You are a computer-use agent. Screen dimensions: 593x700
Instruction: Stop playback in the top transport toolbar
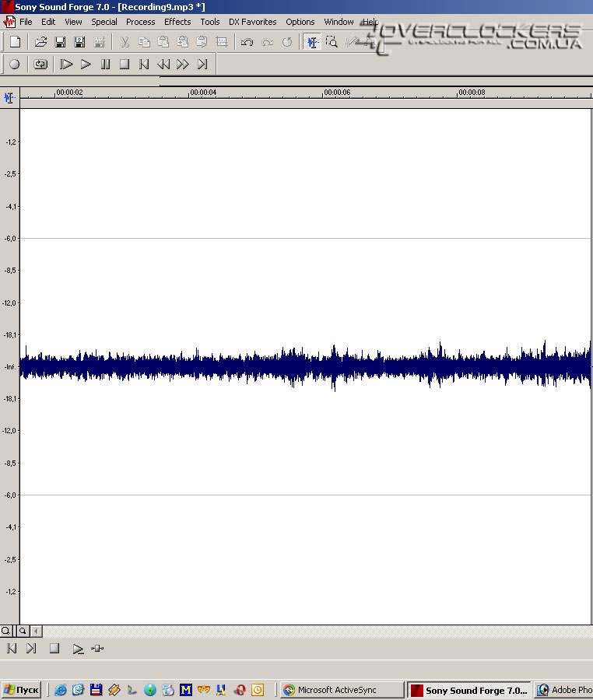(x=125, y=65)
